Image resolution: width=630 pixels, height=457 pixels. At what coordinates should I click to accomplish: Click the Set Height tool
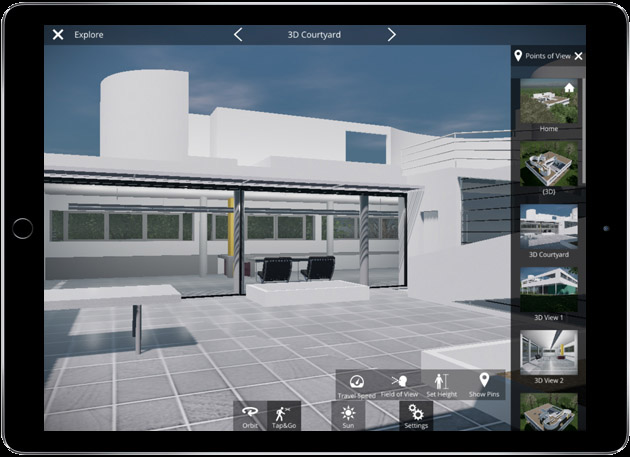click(x=441, y=385)
